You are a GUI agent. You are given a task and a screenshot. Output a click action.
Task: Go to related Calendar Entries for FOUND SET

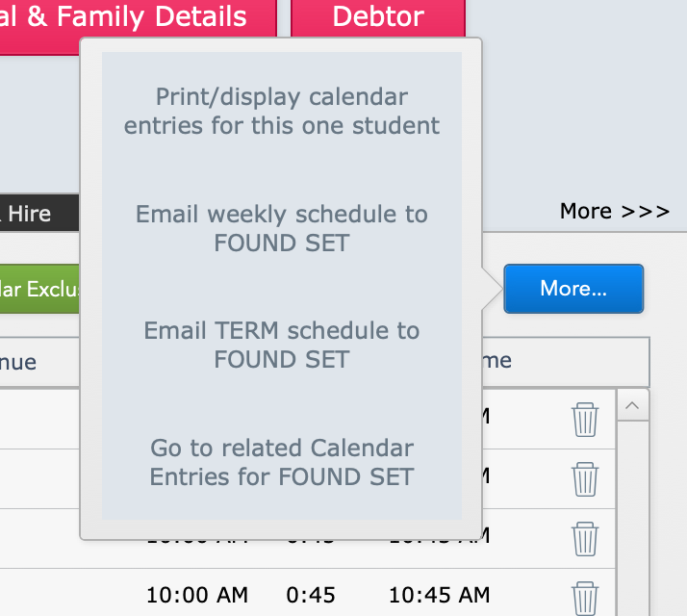(282, 462)
